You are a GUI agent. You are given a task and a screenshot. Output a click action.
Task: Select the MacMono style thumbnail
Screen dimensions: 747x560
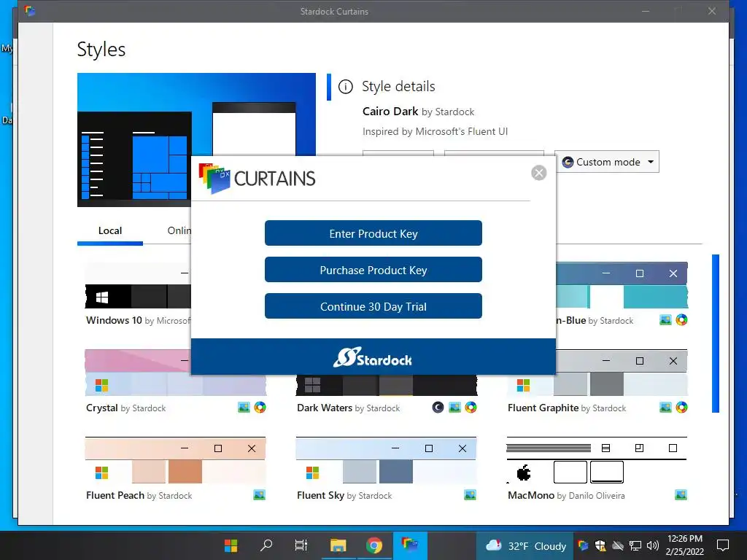597,460
